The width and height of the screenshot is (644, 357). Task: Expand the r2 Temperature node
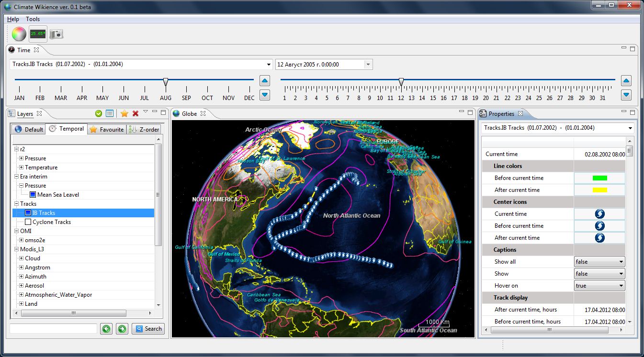click(21, 167)
